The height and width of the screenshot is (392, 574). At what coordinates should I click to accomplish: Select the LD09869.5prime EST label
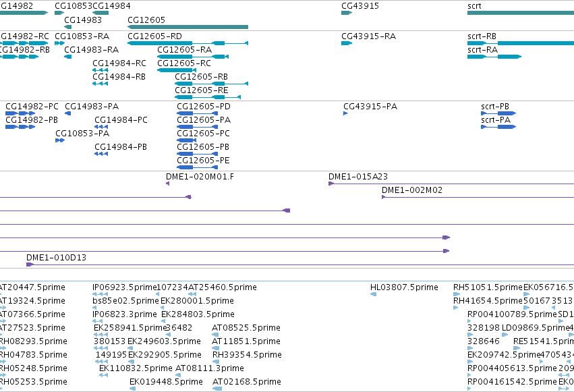[x=536, y=328]
